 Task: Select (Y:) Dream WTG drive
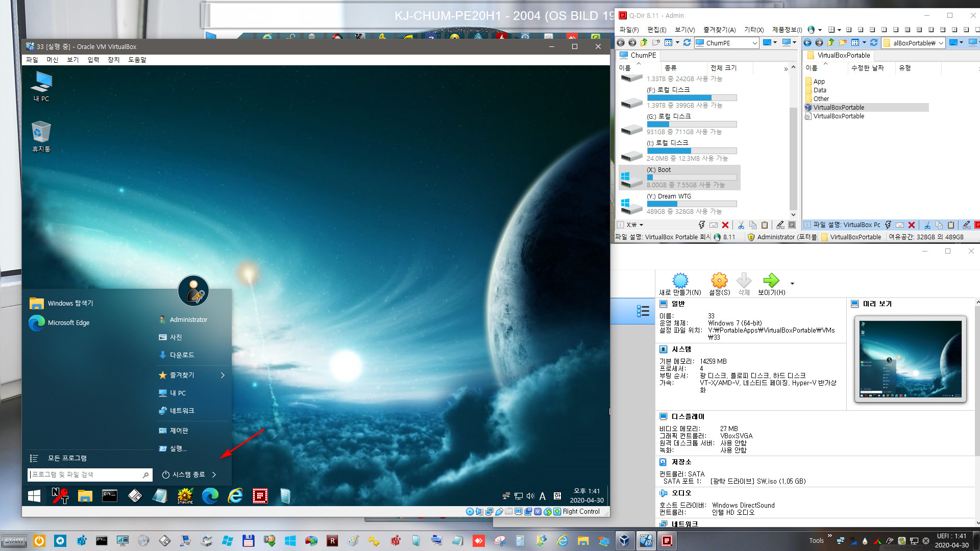pyautogui.click(x=679, y=204)
